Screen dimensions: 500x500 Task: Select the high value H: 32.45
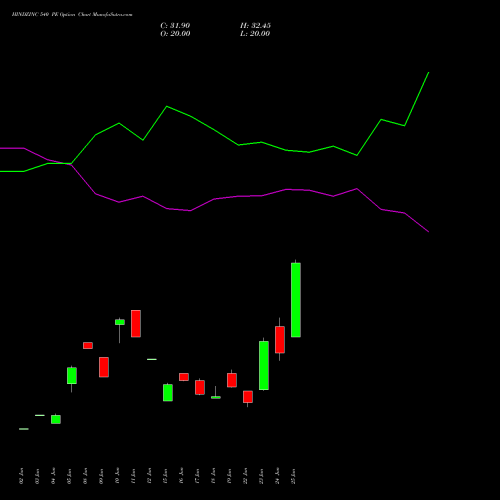tap(255, 26)
